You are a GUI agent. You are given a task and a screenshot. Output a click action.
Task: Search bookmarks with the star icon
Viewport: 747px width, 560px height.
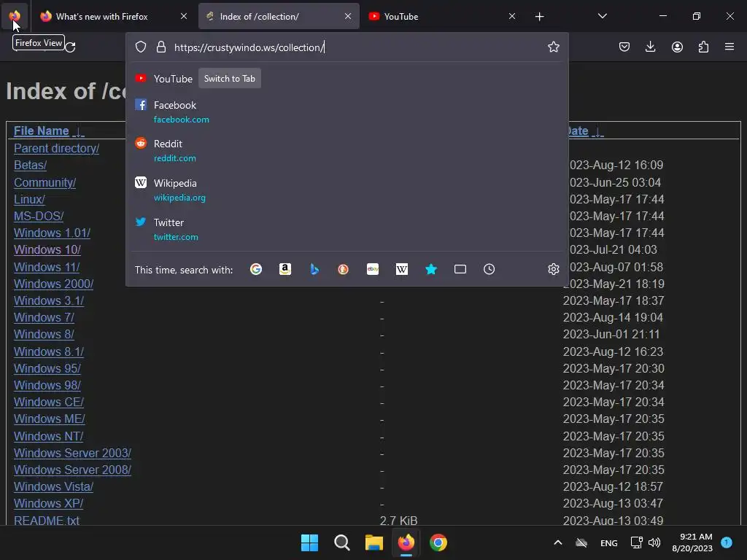click(430, 269)
